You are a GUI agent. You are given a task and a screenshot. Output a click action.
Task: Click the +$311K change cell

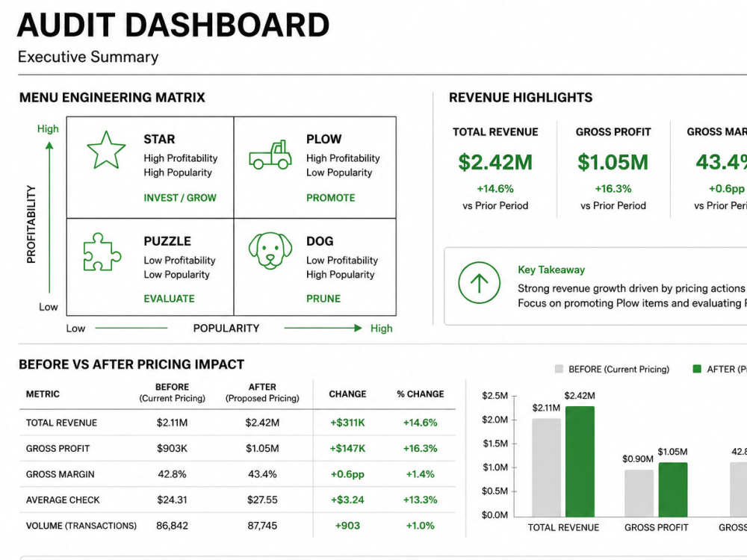tap(347, 423)
